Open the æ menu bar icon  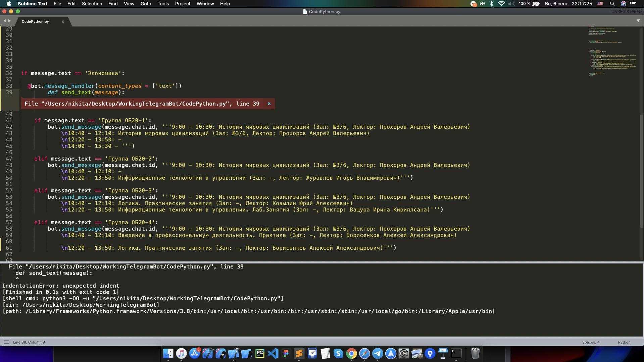(483, 4)
